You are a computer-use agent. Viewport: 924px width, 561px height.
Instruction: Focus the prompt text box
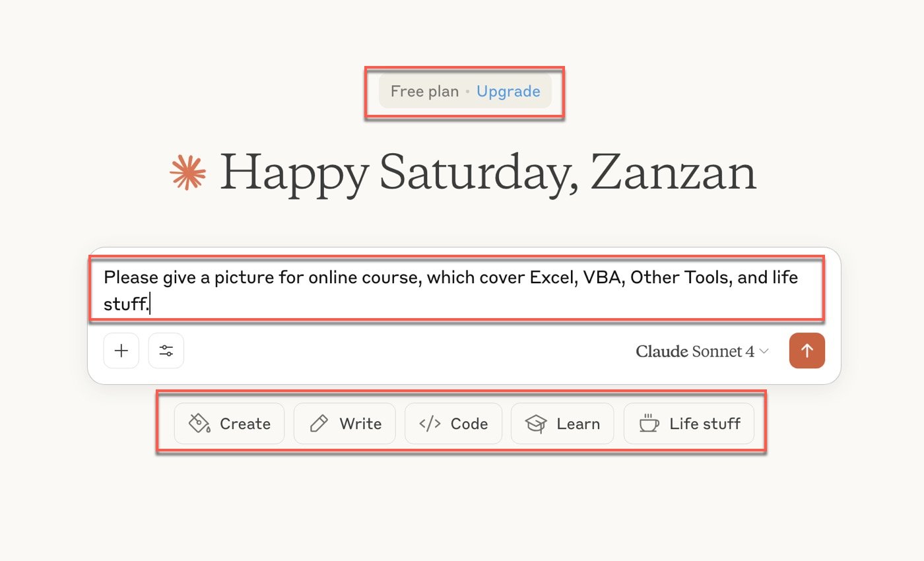click(x=457, y=290)
